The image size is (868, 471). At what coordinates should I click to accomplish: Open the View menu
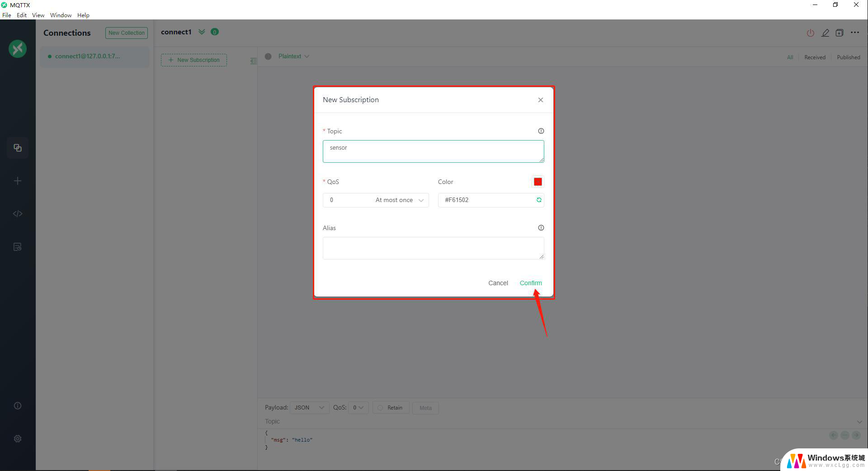[38, 15]
